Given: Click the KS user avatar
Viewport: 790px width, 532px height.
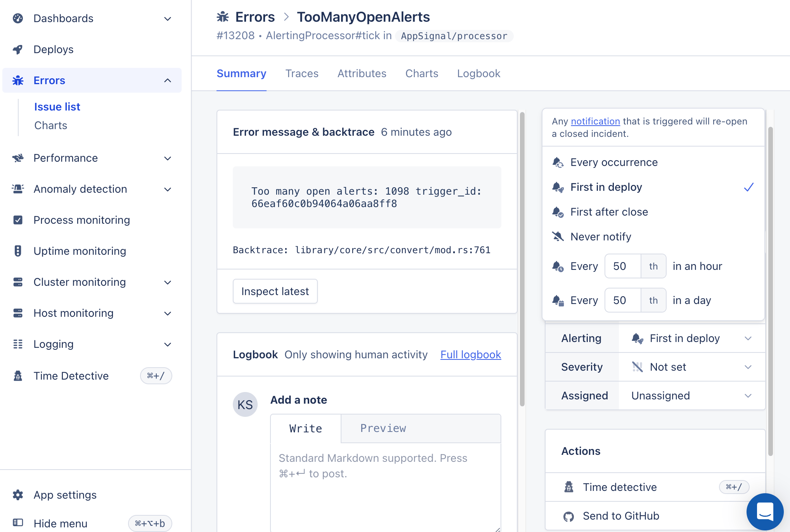Looking at the screenshot, I should pyautogui.click(x=245, y=404).
